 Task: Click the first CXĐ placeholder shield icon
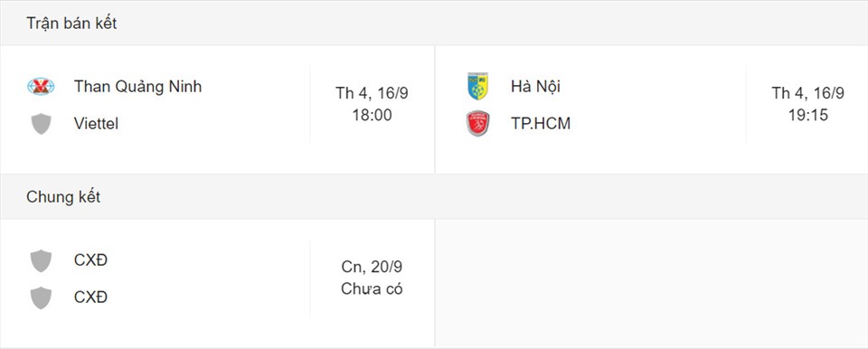41,261
